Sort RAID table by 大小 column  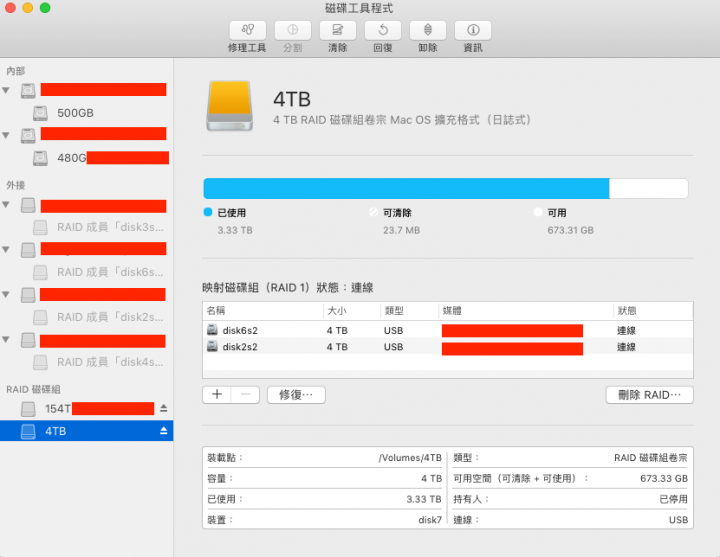(352, 311)
